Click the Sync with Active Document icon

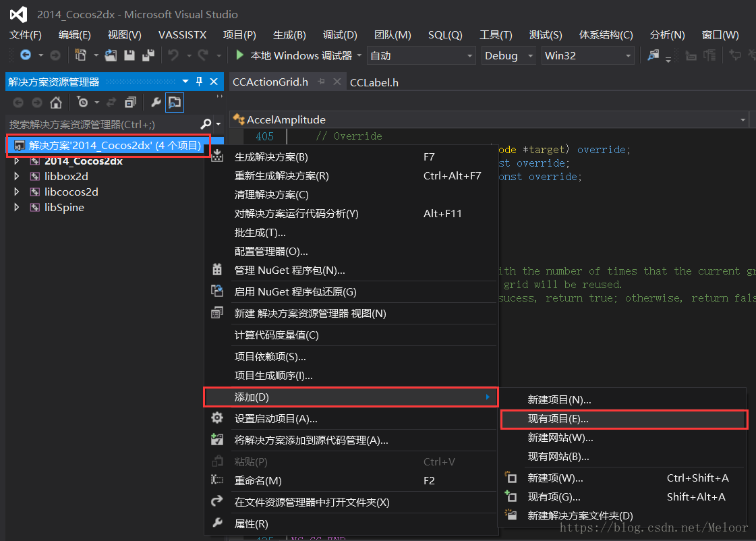pos(111,103)
